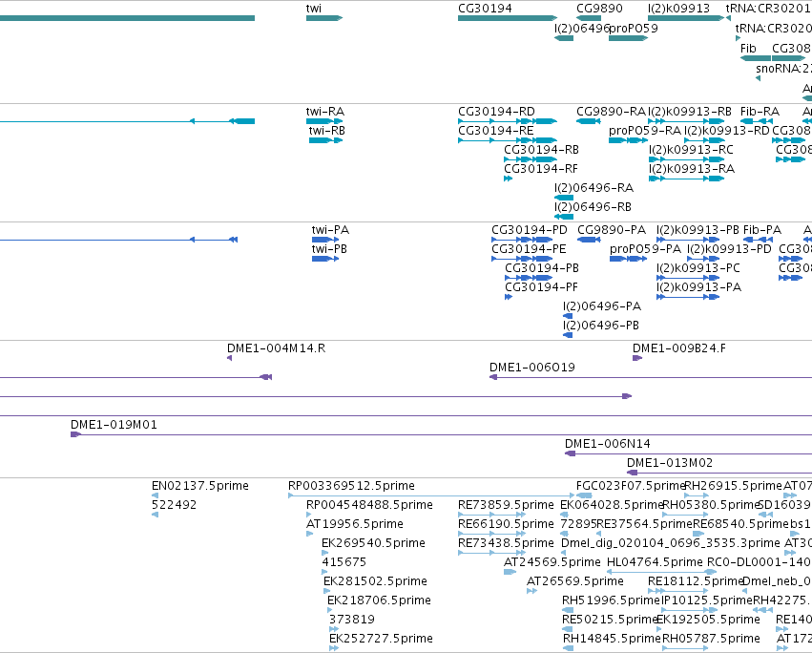Select the DME1-019M01 clone start
This screenshot has height=653, width=812.
pos(75,434)
